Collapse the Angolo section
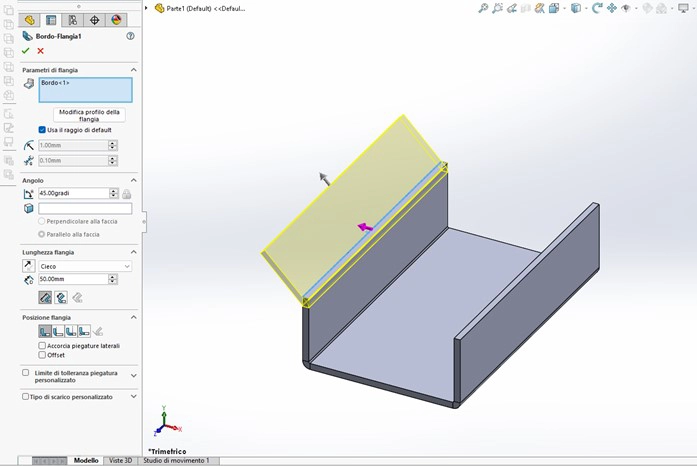697x466 pixels. (x=133, y=180)
